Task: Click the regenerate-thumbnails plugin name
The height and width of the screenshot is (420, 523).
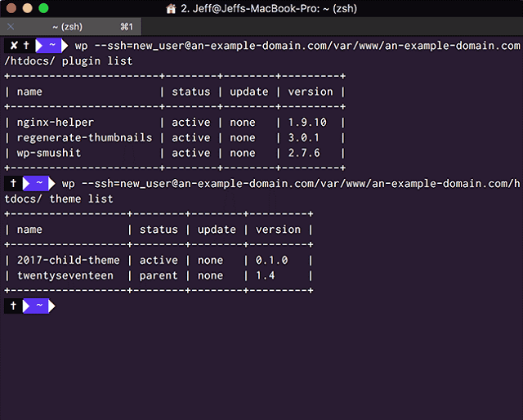Action: 84,138
